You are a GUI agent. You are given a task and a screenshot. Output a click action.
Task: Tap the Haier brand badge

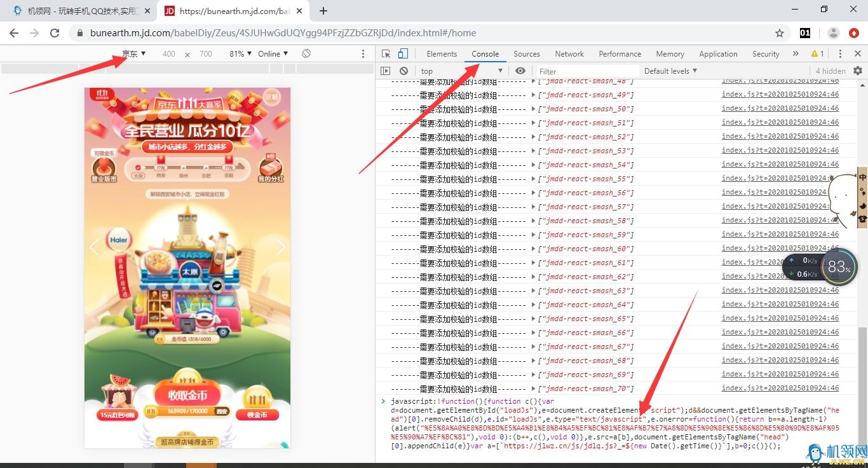coord(119,241)
